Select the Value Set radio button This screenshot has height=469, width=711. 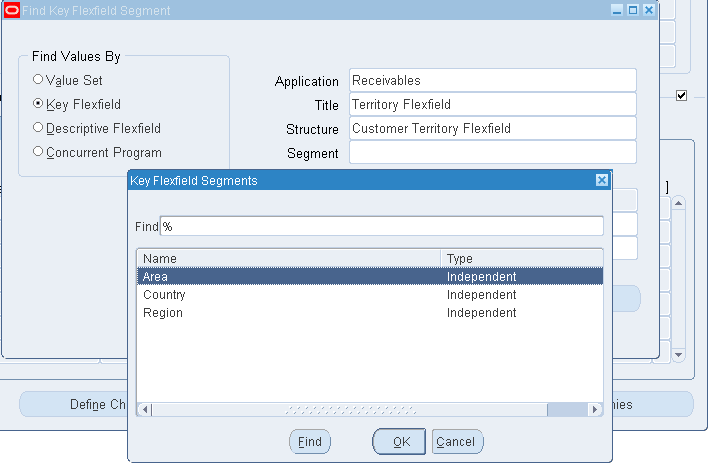pyautogui.click(x=38, y=80)
